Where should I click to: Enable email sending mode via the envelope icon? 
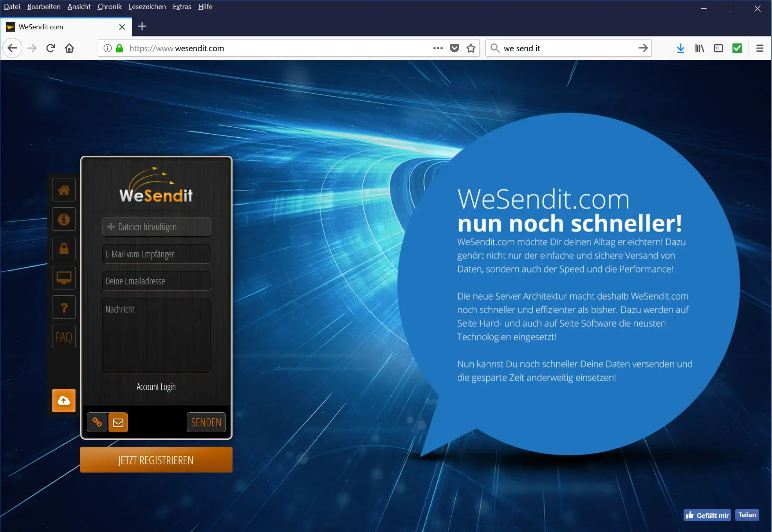tap(118, 422)
